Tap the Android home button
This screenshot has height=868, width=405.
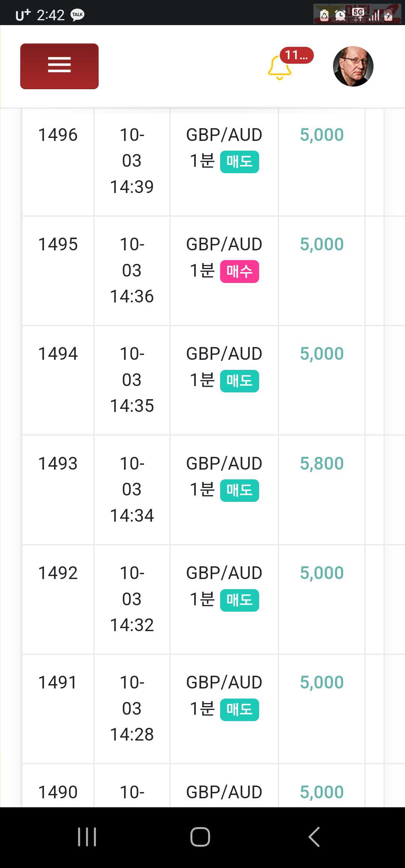(200, 837)
